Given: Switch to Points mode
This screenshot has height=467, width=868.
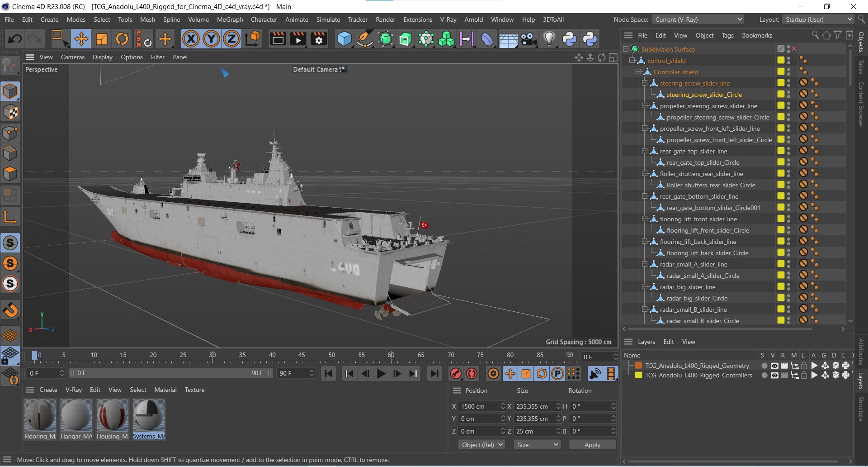Looking at the screenshot, I should (10, 133).
